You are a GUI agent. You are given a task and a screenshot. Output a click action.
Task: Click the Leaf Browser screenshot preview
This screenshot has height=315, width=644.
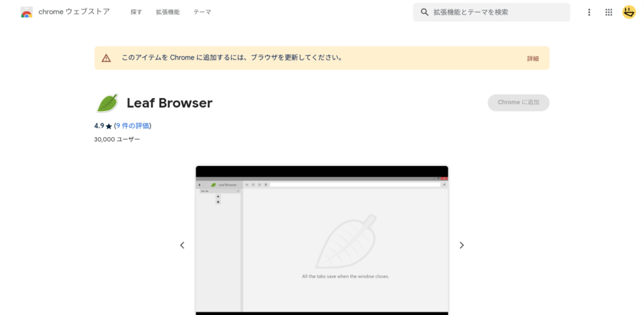tap(322, 242)
